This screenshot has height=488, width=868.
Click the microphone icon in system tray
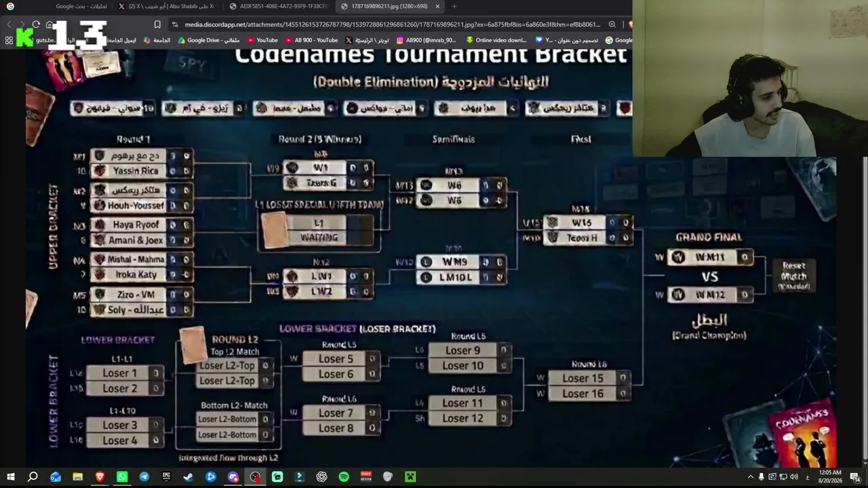point(762,477)
